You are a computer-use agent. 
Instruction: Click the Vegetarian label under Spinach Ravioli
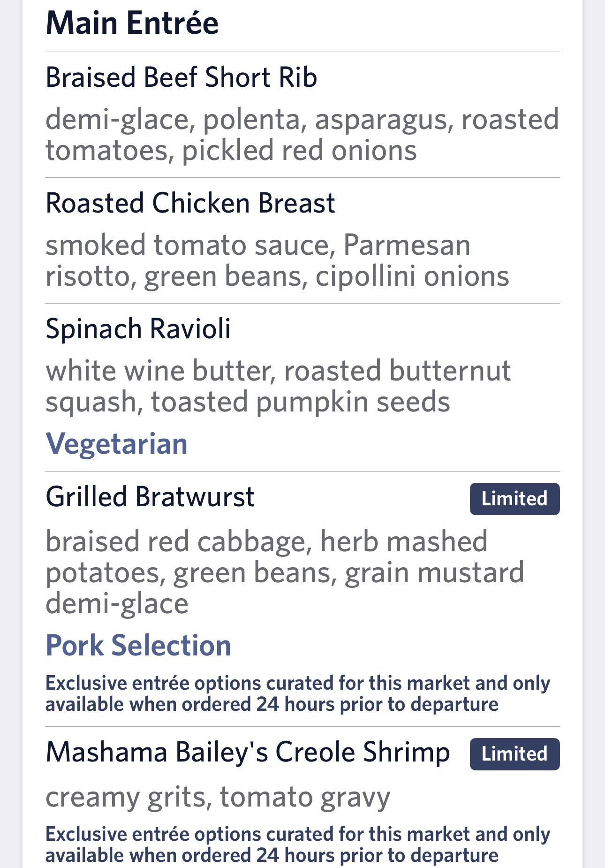(x=116, y=443)
